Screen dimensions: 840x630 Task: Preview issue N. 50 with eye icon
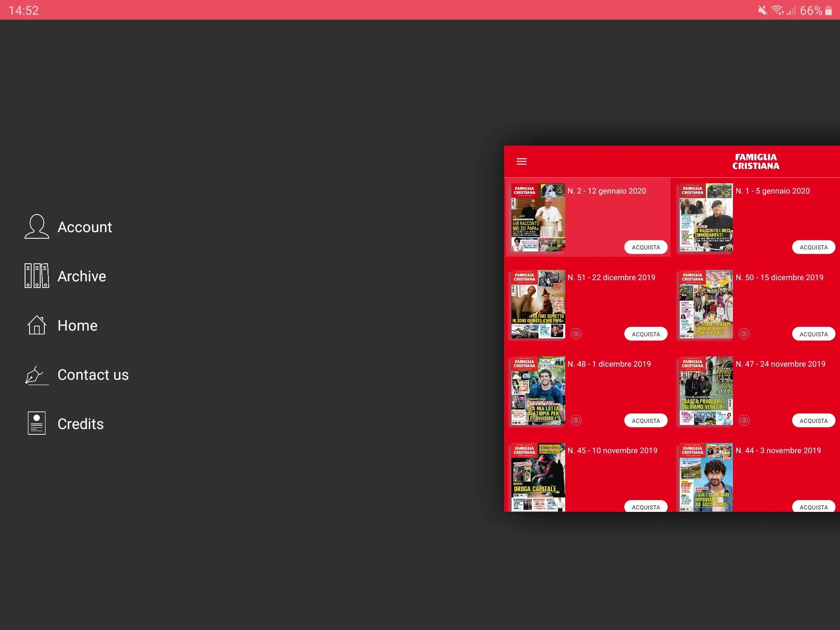click(x=744, y=334)
